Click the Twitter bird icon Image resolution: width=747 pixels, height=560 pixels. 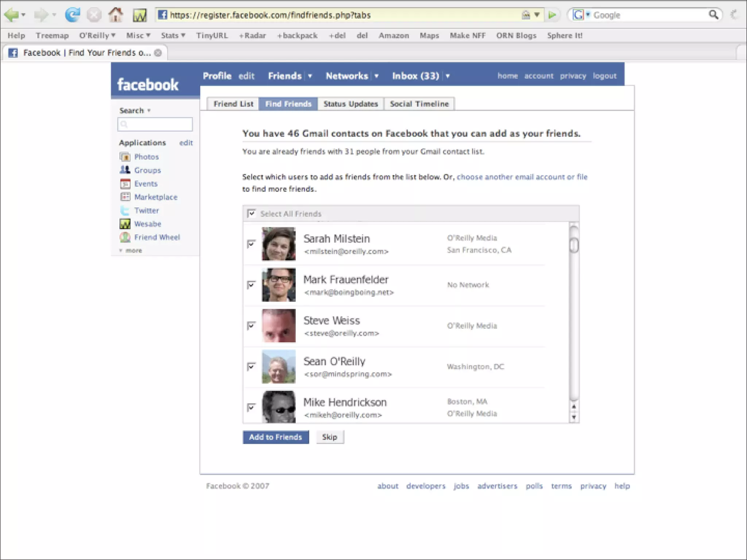pyautogui.click(x=125, y=210)
